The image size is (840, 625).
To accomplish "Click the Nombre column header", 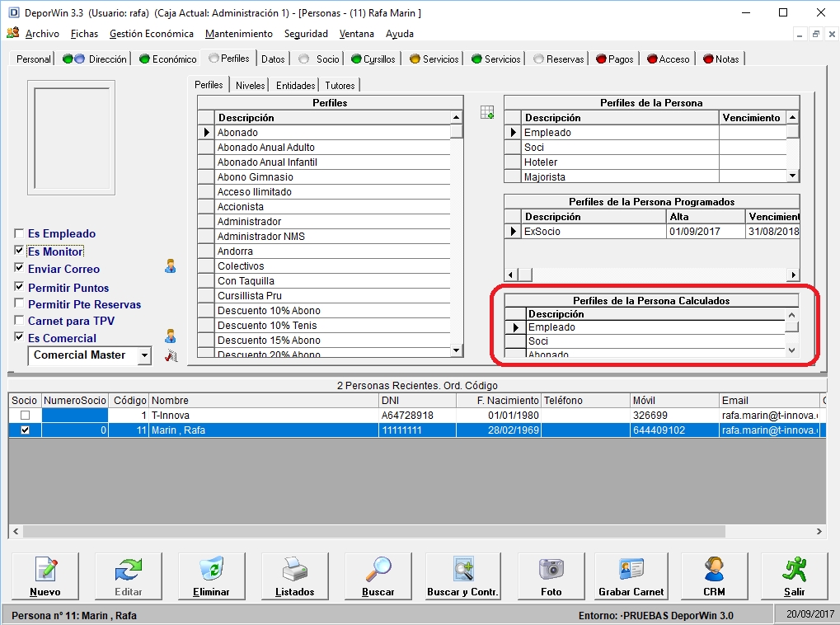I will pos(264,401).
